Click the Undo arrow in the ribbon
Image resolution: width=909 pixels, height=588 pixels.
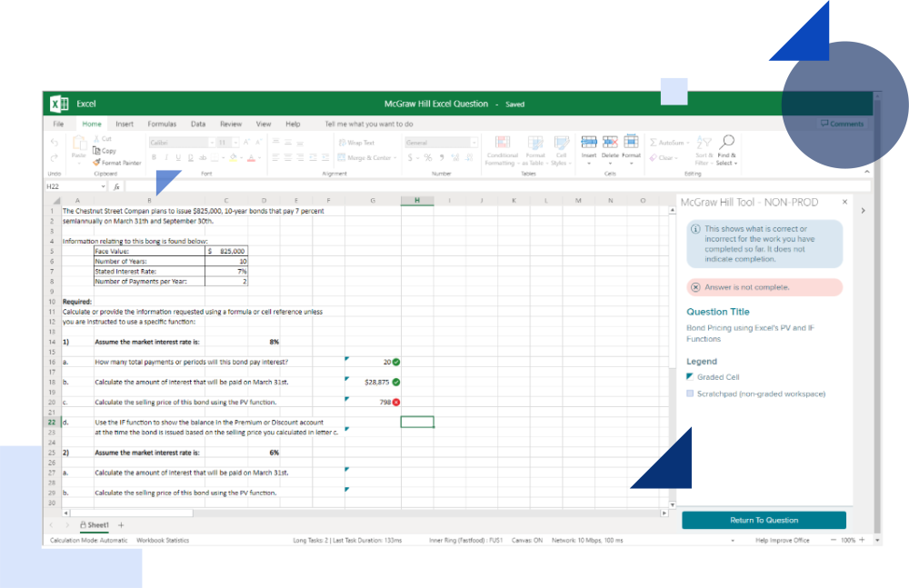click(55, 142)
